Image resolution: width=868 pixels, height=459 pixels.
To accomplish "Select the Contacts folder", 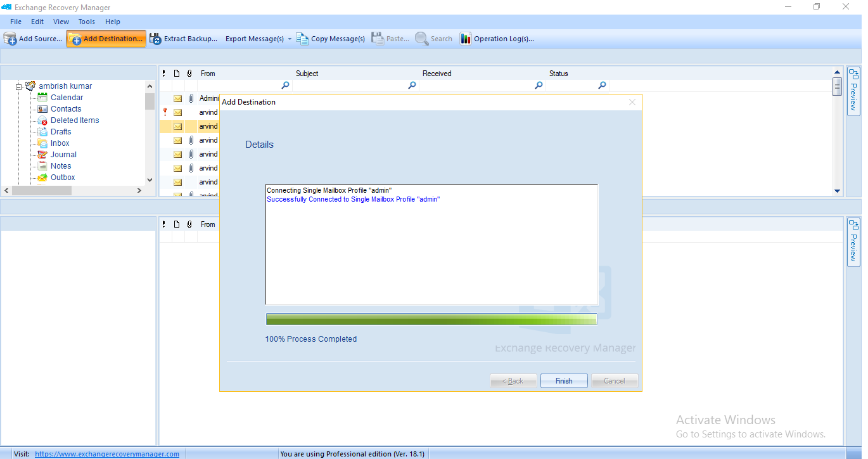I will click(66, 109).
